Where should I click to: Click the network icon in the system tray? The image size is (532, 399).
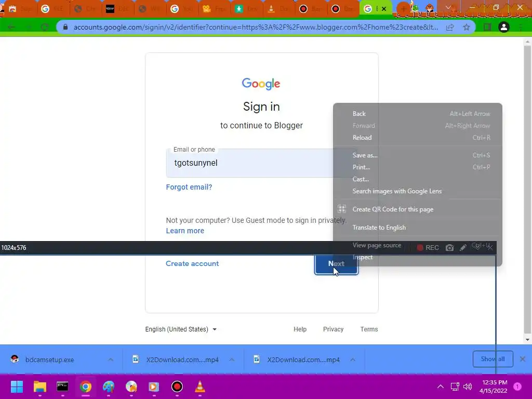(x=455, y=387)
